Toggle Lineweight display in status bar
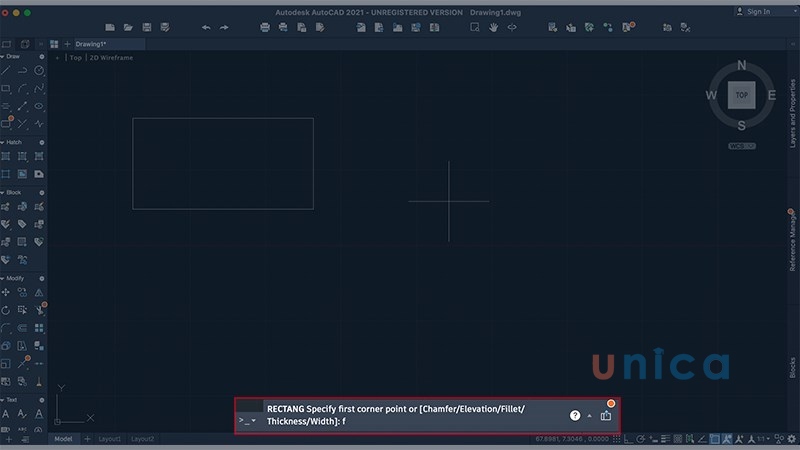The height and width of the screenshot is (450, 800). (665, 439)
